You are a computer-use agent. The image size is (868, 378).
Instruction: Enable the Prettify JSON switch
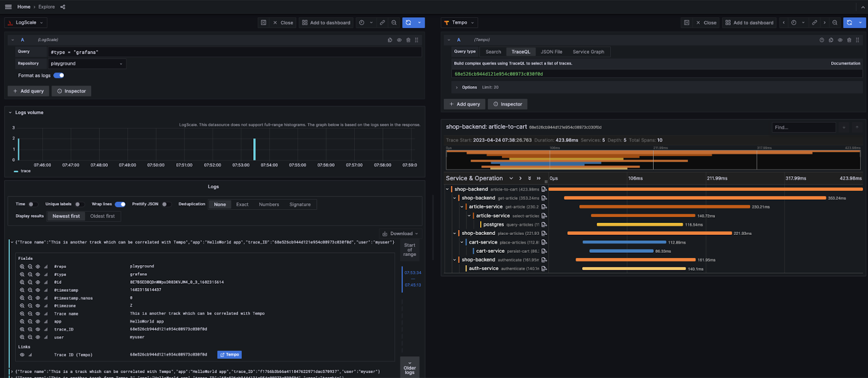(166, 204)
